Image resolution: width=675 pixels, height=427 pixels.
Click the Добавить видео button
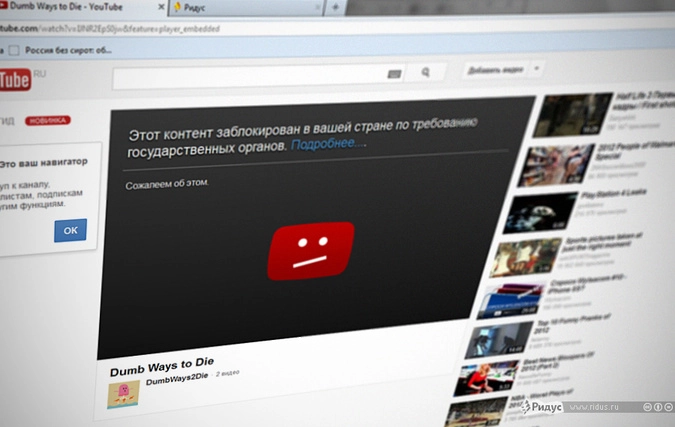495,69
